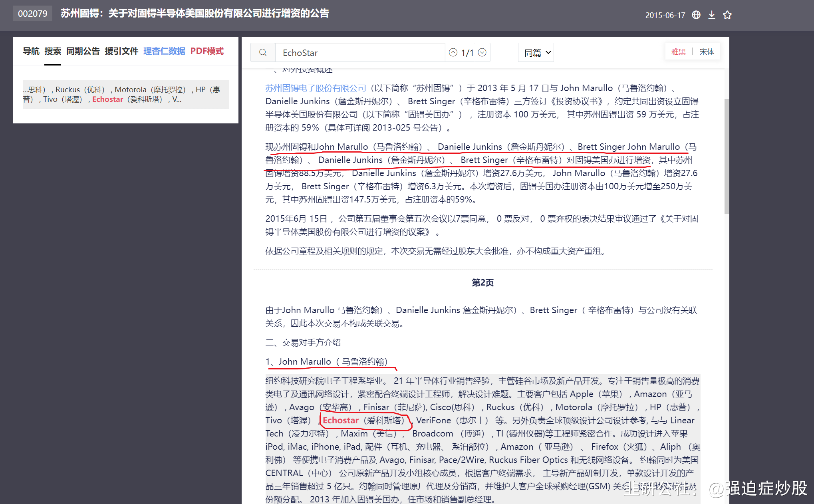
Task: Go to next search match arrow
Action: click(482, 52)
